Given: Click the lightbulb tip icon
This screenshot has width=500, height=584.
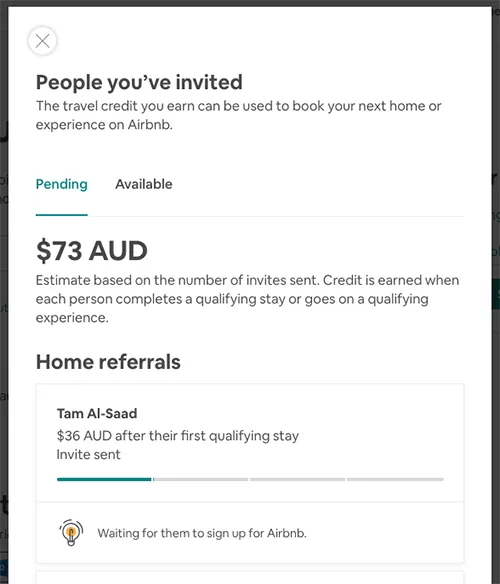Looking at the screenshot, I should (x=71, y=533).
